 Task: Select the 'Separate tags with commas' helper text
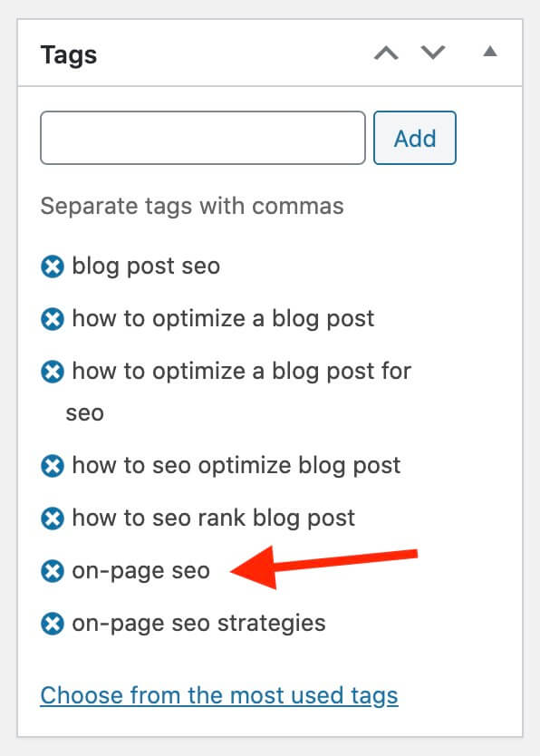[x=191, y=206]
